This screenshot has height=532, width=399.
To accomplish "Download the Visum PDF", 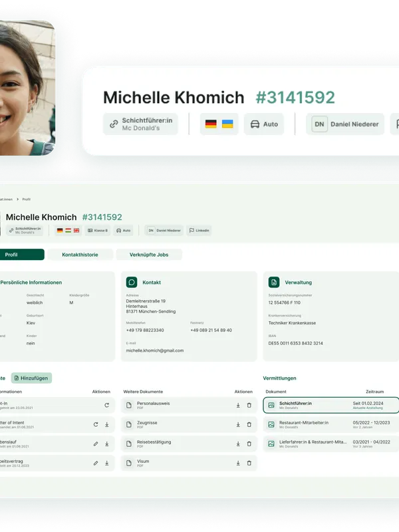I will 238,463.
